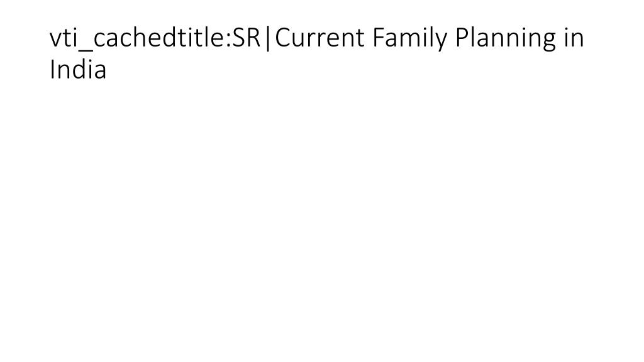The width and height of the screenshot is (644, 362).
Task: Click the "vti" prefix at the title start
Action: tap(64, 38)
